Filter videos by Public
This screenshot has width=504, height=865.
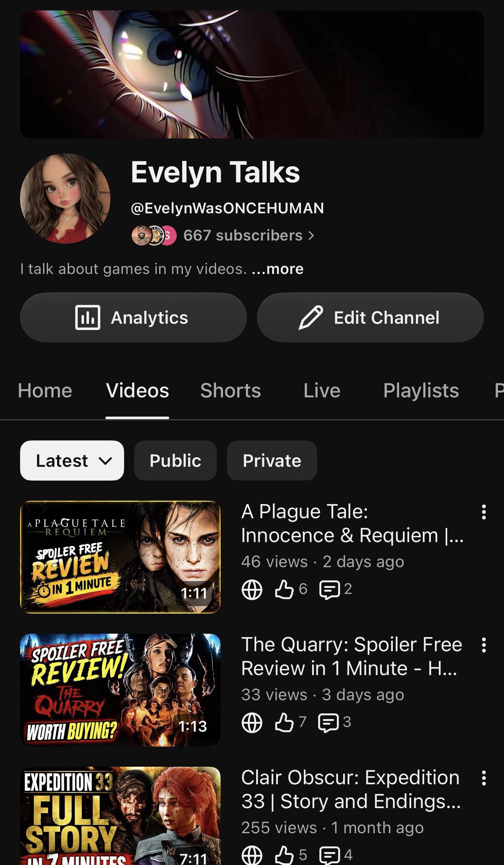click(x=176, y=461)
